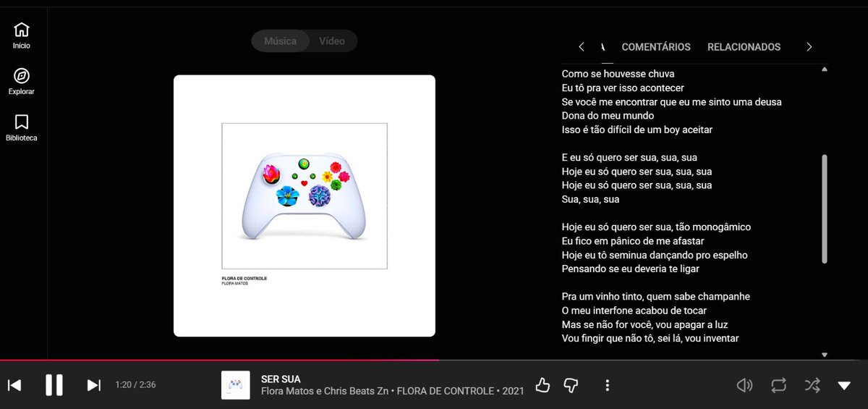868x409 pixels.
Task: Open the Explorar compass icon
Action: 22,76
